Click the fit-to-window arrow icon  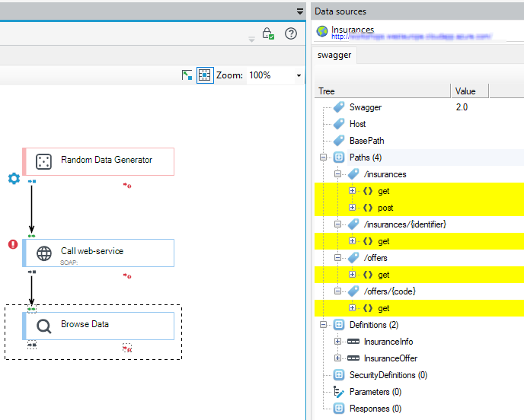coord(187,75)
